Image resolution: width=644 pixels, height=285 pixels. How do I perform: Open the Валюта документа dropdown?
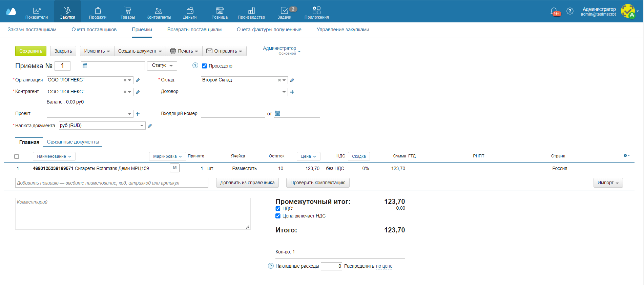[x=102, y=126]
